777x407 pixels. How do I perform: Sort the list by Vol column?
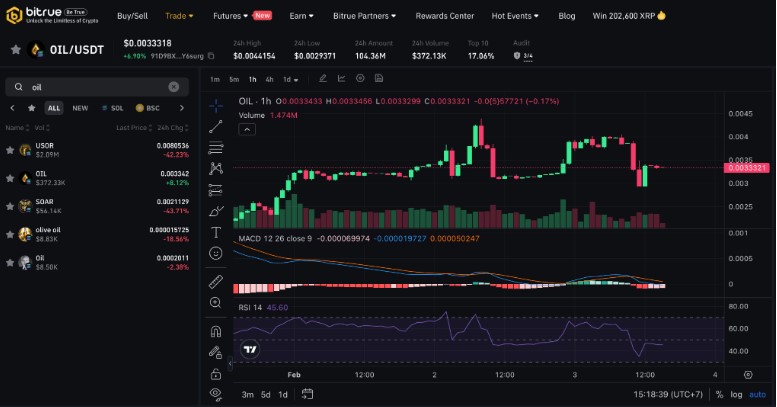coord(42,128)
